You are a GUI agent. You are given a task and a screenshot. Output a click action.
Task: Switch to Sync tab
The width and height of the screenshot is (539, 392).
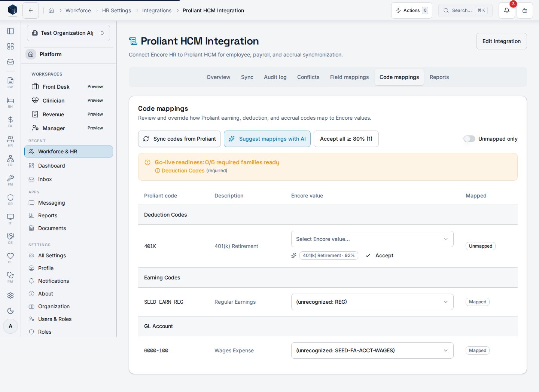click(247, 77)
